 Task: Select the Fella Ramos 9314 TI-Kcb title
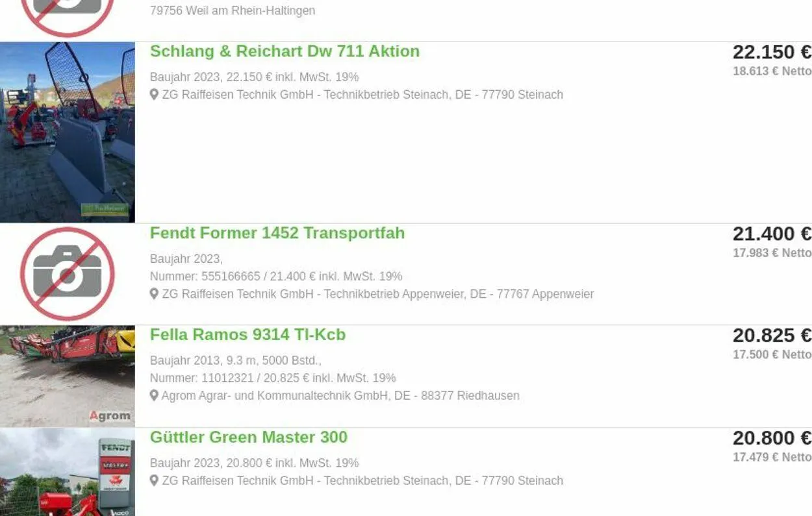[247, 335]
